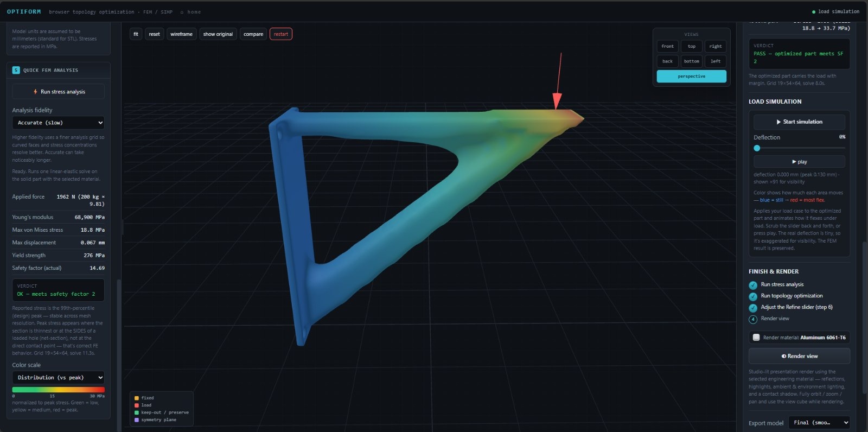Click the Run stress analysis checkmark

click(x=753, y=285)
